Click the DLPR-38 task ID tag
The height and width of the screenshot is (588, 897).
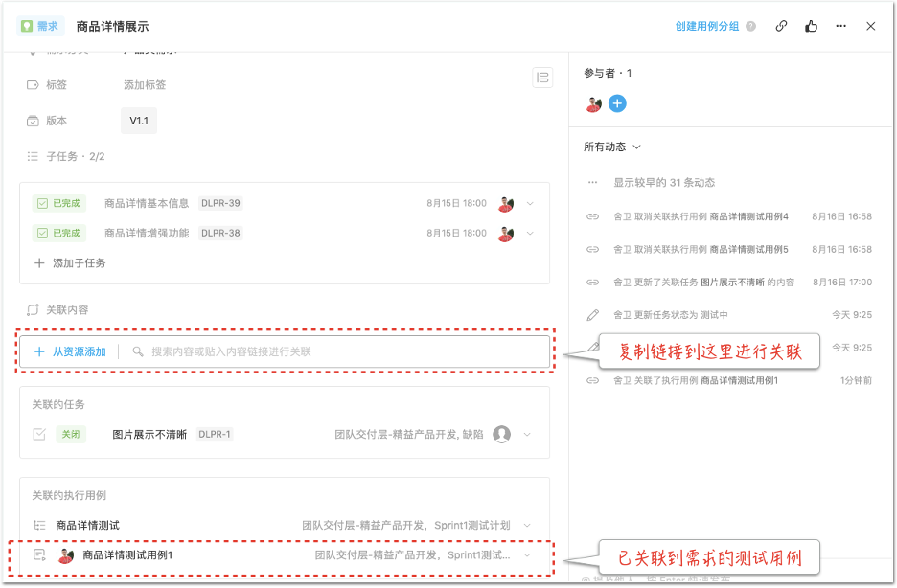tap(220, 233)
